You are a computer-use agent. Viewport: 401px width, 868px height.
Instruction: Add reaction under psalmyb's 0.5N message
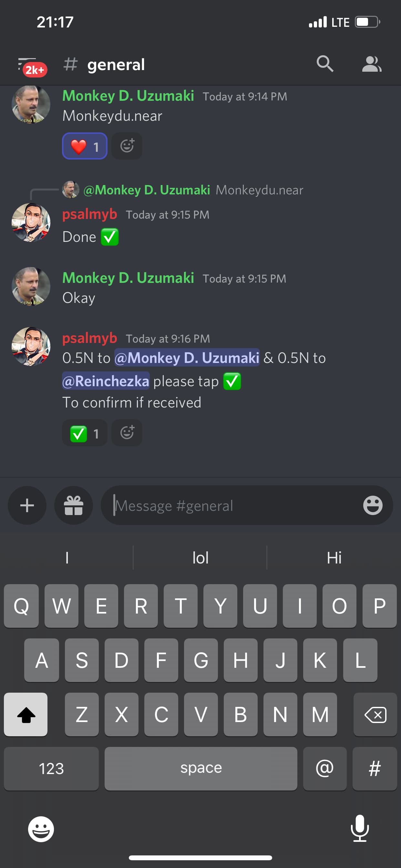click(127, 433)
